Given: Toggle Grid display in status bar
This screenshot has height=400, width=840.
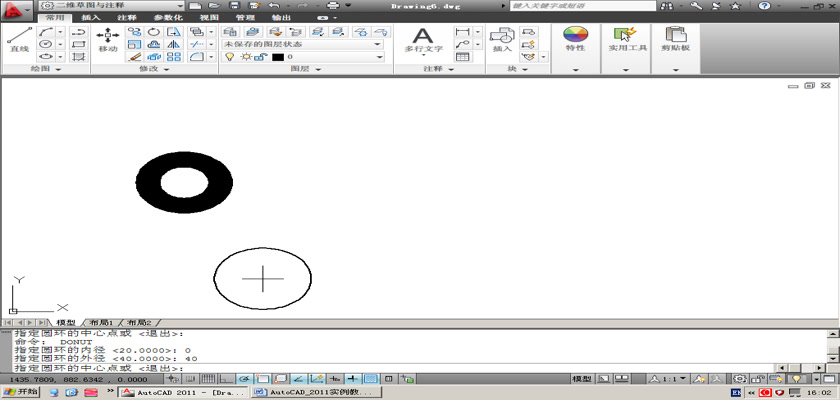Looking at the screenshot, I should [207, 379].
